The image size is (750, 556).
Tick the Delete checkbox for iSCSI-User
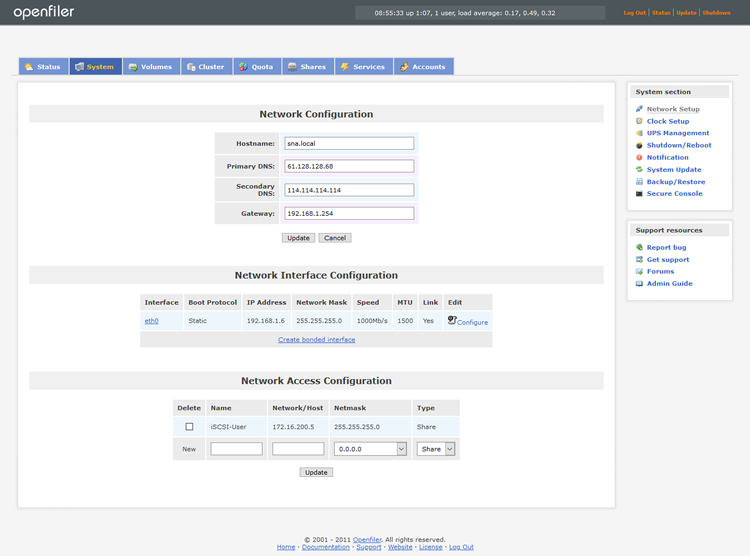pyautogui.click(x=189, y=426)
